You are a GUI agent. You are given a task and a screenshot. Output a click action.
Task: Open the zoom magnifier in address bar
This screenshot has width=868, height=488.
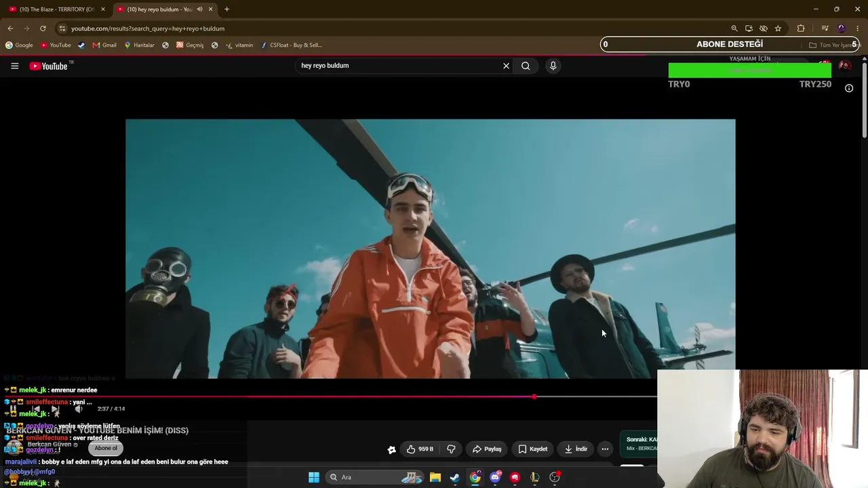[x=734, y=28]
